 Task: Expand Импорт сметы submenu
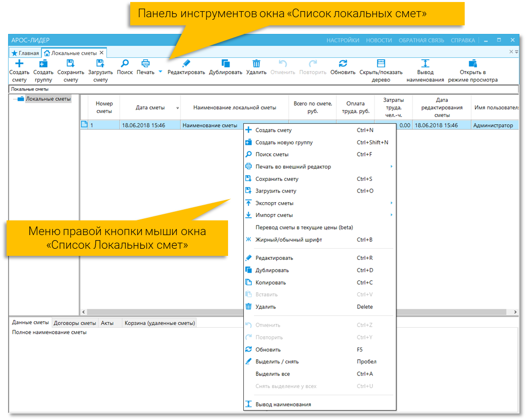click(320, 215)
